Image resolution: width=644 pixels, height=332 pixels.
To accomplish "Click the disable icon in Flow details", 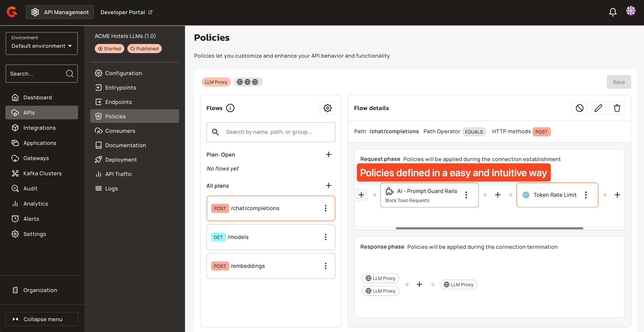I will 579,108.
